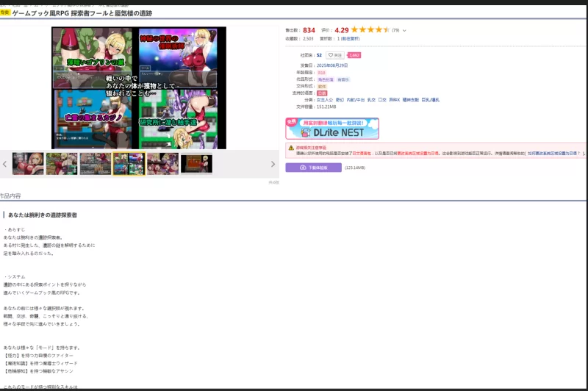This screenshot has height=391, width=588.
Task: Expand the rating breakdown chevron next to (79)
Action: coord(404,30)
